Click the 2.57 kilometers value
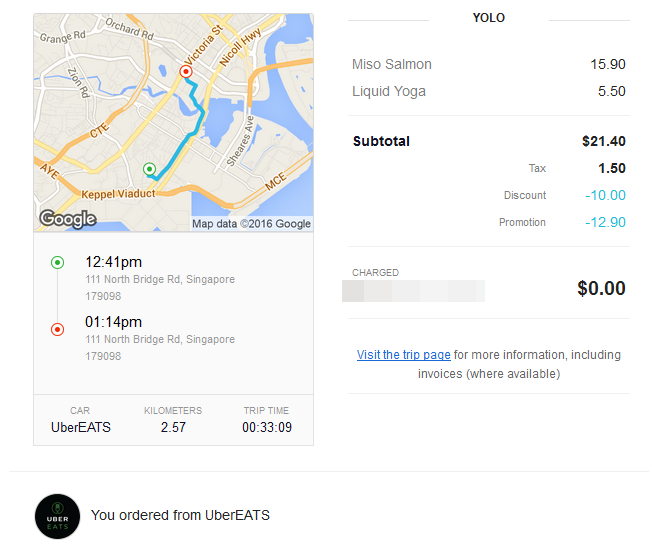Image resolution: width=653 pixels, height=551 pixels. tap(173, 428)
